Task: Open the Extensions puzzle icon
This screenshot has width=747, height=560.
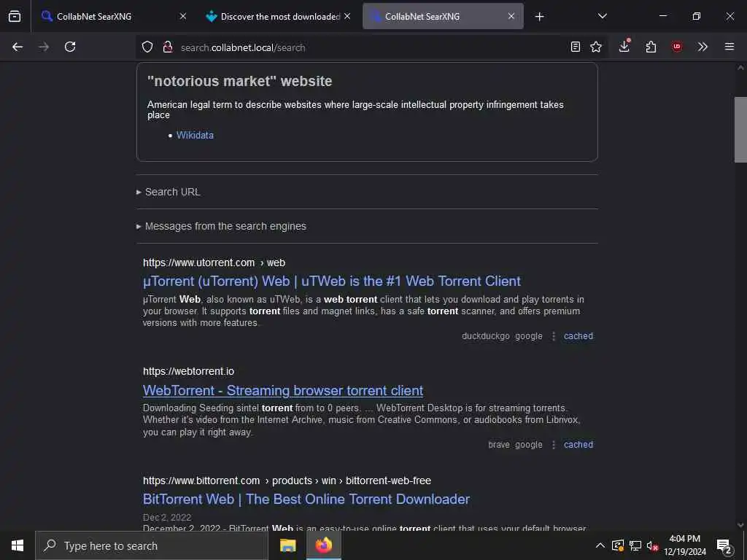Action: (651, 47)
